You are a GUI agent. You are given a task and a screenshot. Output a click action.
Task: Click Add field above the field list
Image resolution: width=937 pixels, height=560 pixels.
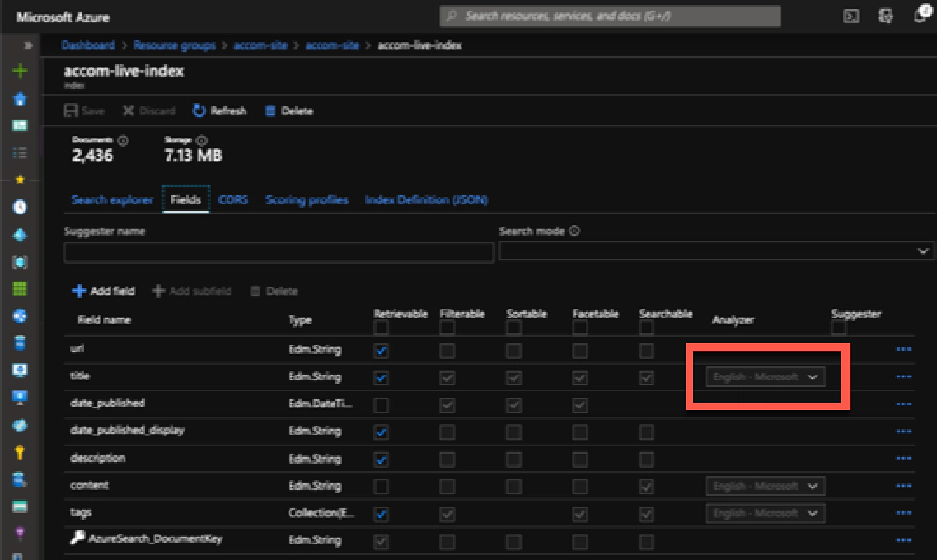click(x=103, y=290)
